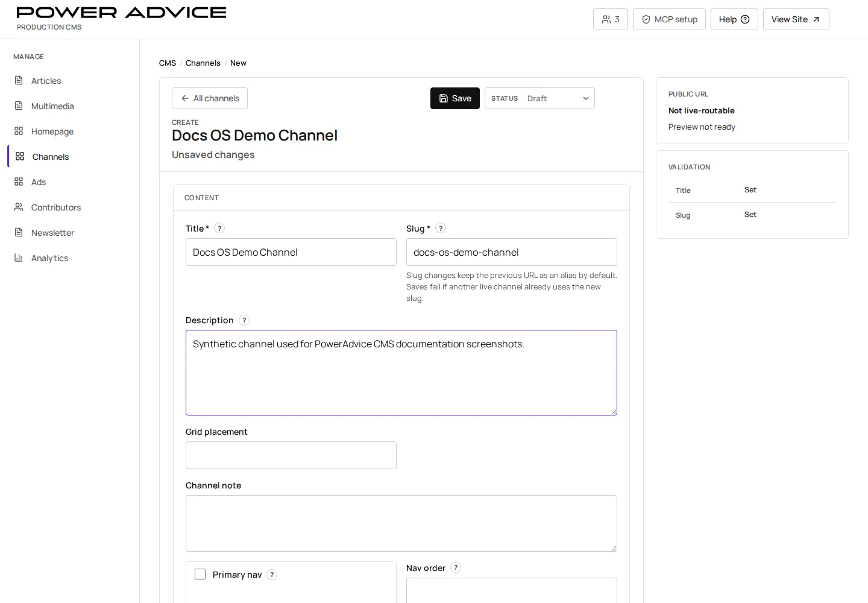Click the users icon showing 3

606,19
